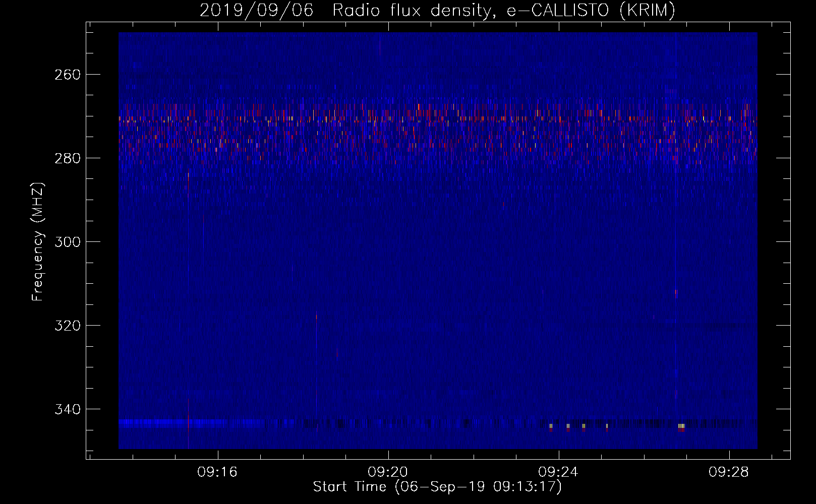
Task: Select the 260 frequency tick label
Action: 67,75
